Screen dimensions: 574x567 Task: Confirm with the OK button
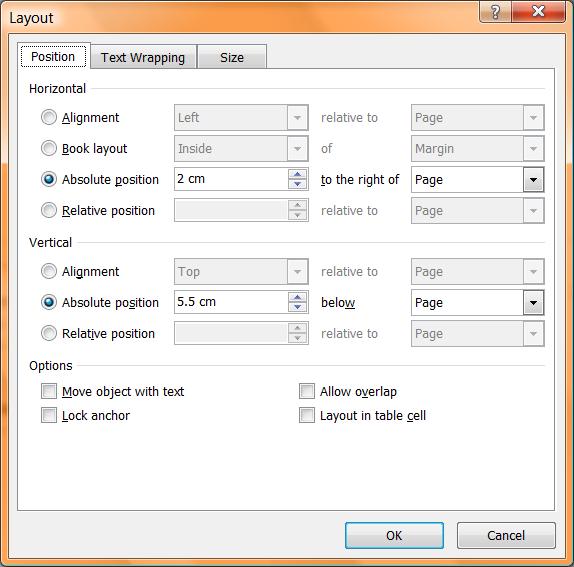(x=394, y=536)
